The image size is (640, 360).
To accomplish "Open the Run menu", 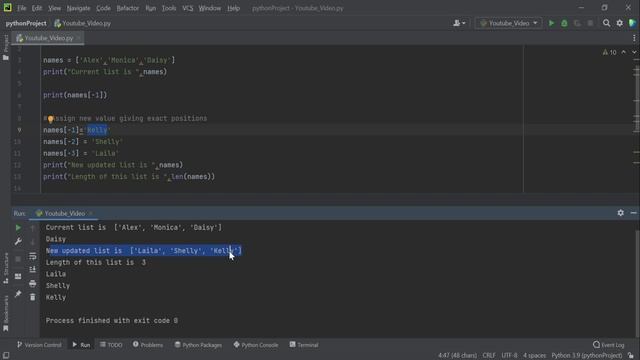I will [151, 8].
